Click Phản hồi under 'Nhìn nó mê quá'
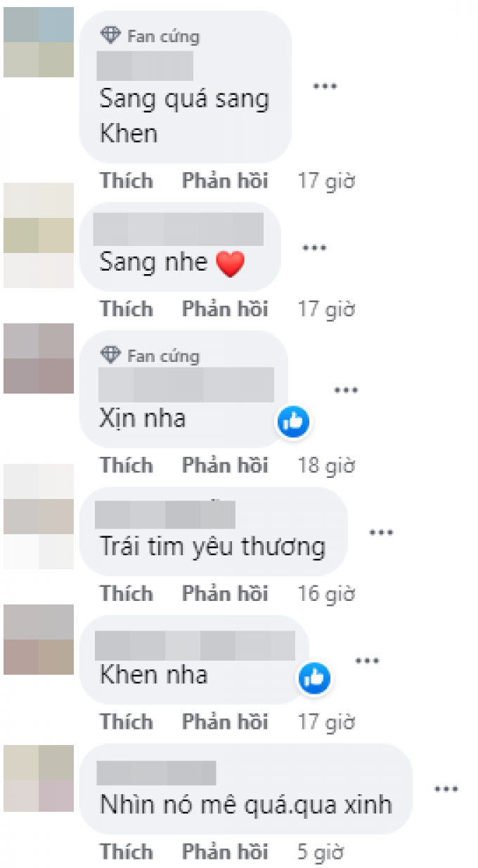 [x=225, y=852]
